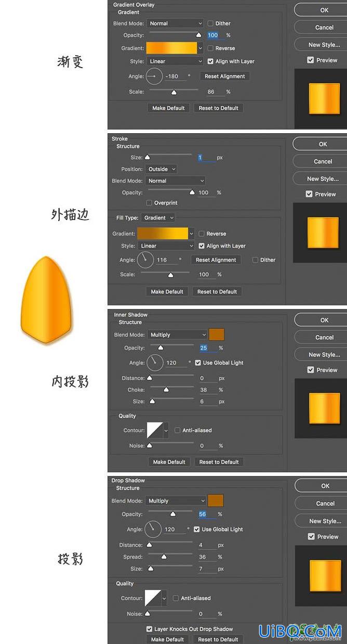The image size is (347, 644).
Task: Click the Drop Shadow angle dial
Action: [x=153, y=529]
